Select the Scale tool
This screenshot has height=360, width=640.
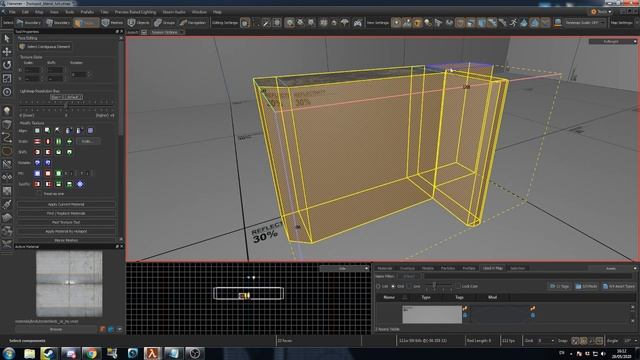(7, 78)
